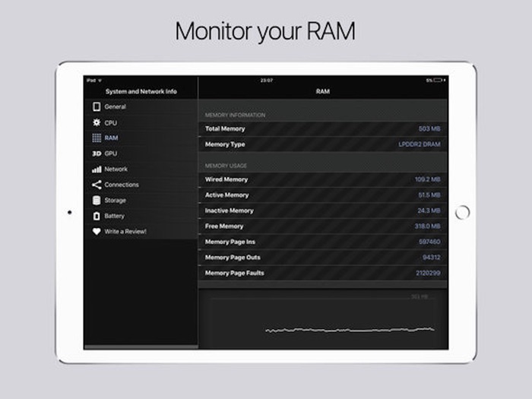The width and height of the screenshot is (532, 399).
Task: Open the General section tablet icon
Action: 97,106
